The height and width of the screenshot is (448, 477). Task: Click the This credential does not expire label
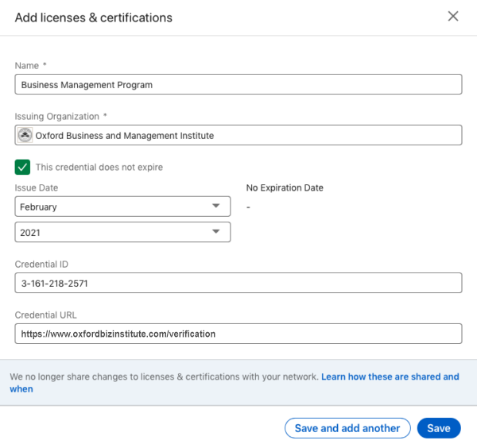[99, 167]
